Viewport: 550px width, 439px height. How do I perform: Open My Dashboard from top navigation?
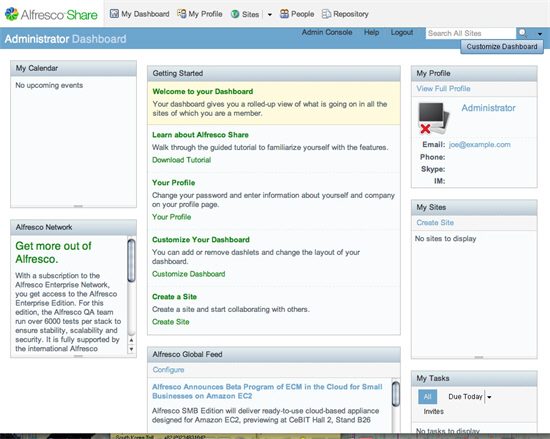(x=145, y=14)
